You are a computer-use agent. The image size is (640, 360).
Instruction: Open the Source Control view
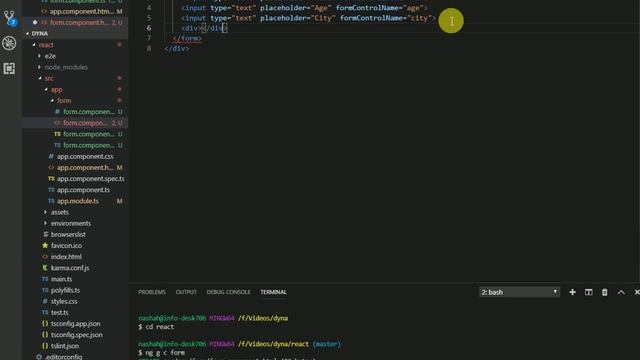tap(9, 18)
